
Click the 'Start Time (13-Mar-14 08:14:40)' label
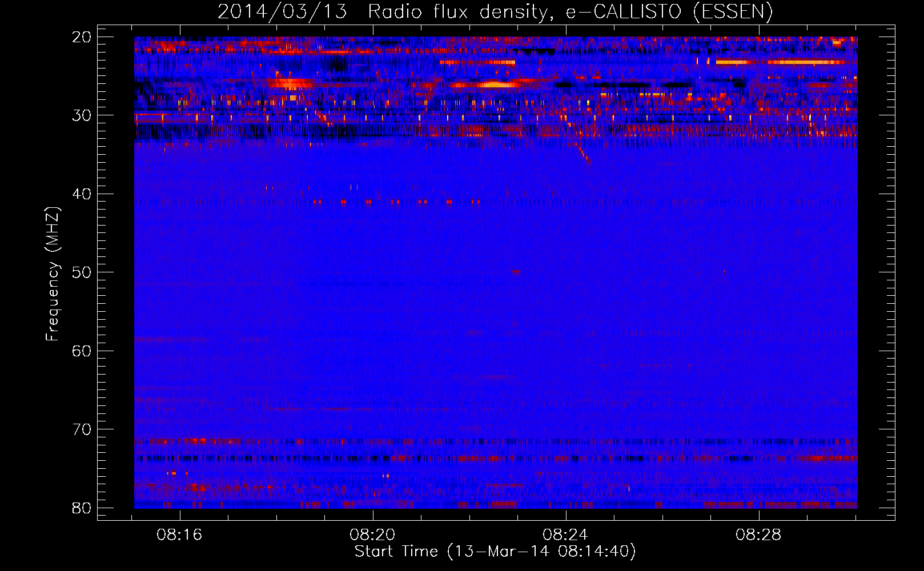click(x=495, y=552)
